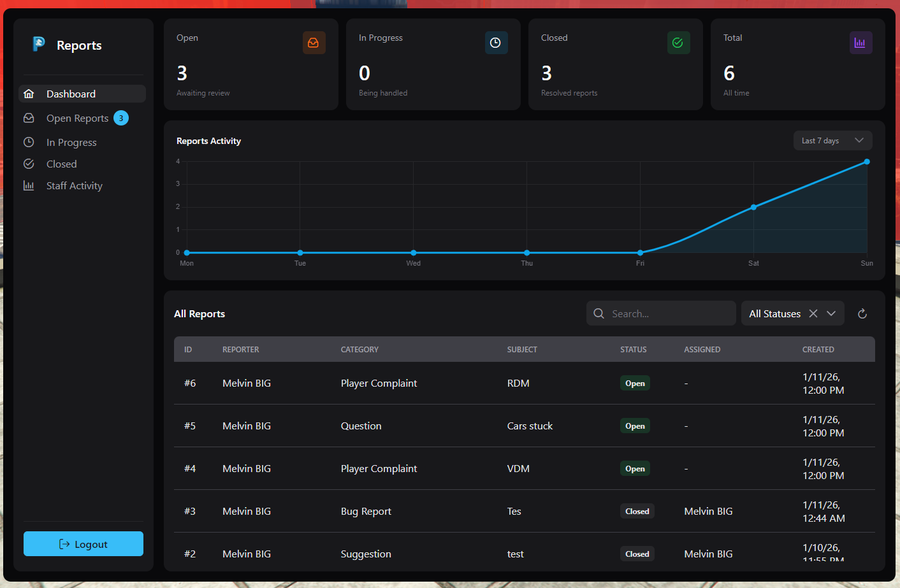Click the Logout button
The height and width of the screenshot is (588, 900).
click(x=83, y=544)
